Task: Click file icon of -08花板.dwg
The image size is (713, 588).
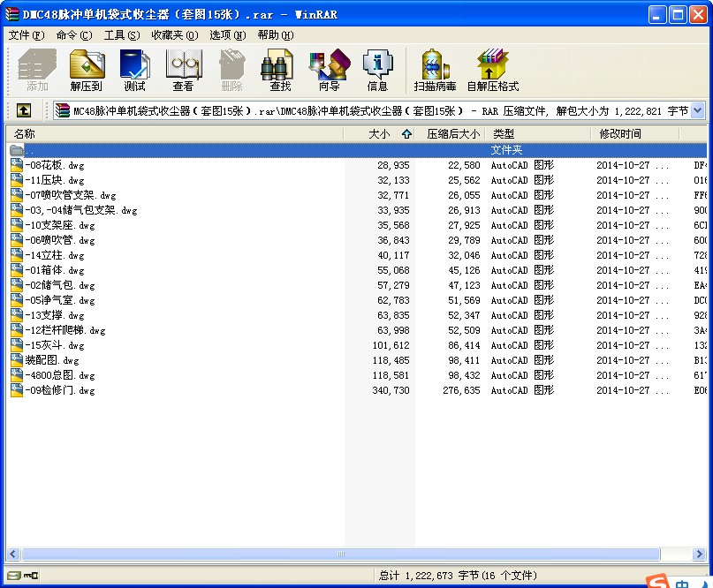Action: 17,165
